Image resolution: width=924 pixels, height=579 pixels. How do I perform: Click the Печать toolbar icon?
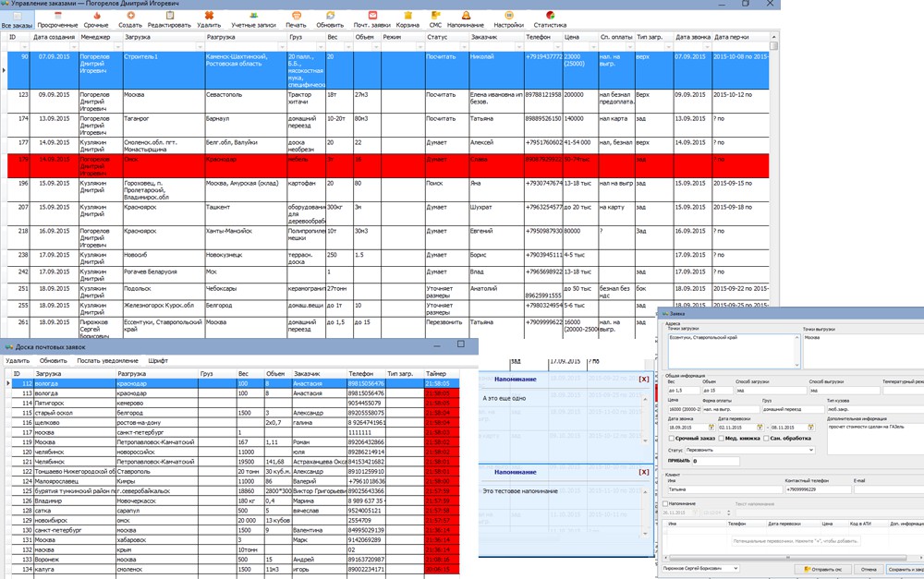pos(296,19)
